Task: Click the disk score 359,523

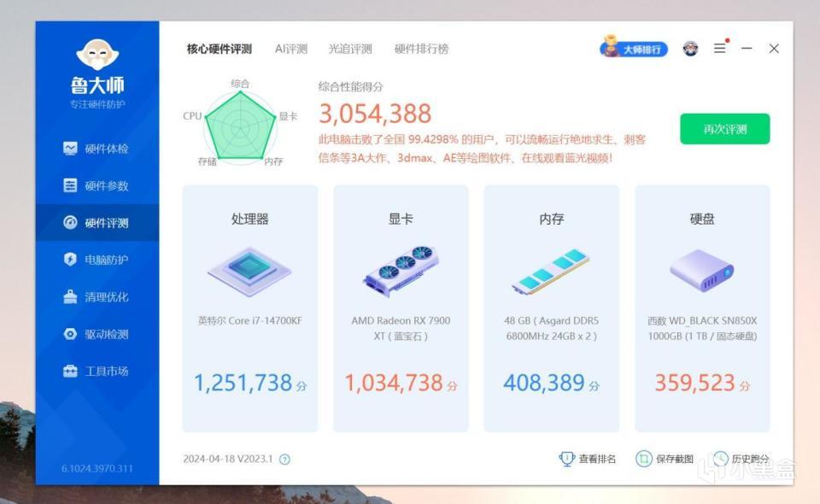Action: pos(695,383)
